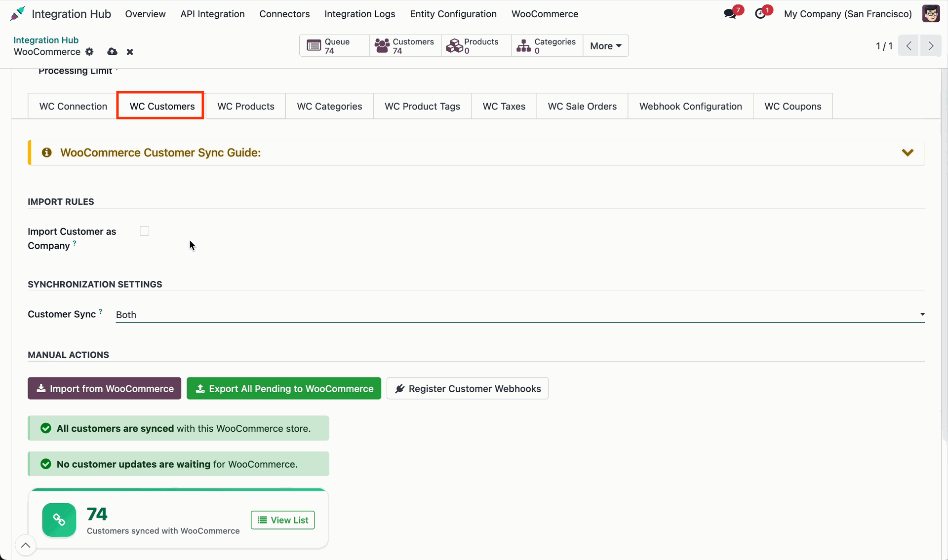
Task: Switch to the WC Product Tags tab
Action: pos(422,106)
